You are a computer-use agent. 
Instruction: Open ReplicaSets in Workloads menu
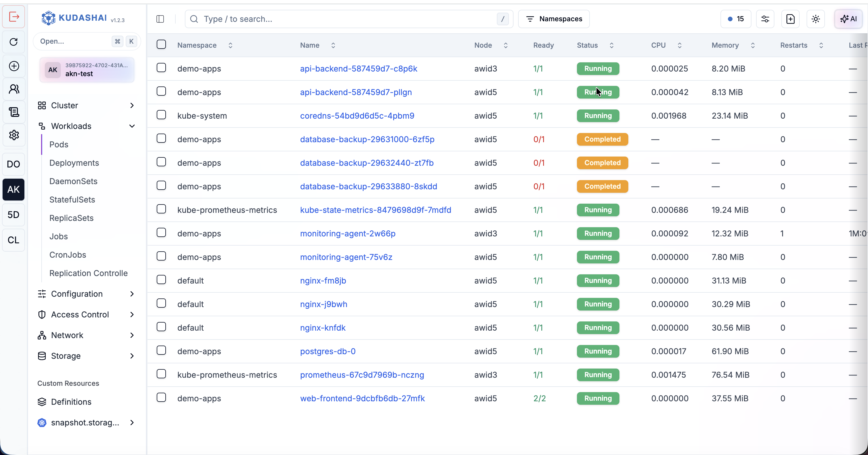pyautogui.click(x=71, y=218)
